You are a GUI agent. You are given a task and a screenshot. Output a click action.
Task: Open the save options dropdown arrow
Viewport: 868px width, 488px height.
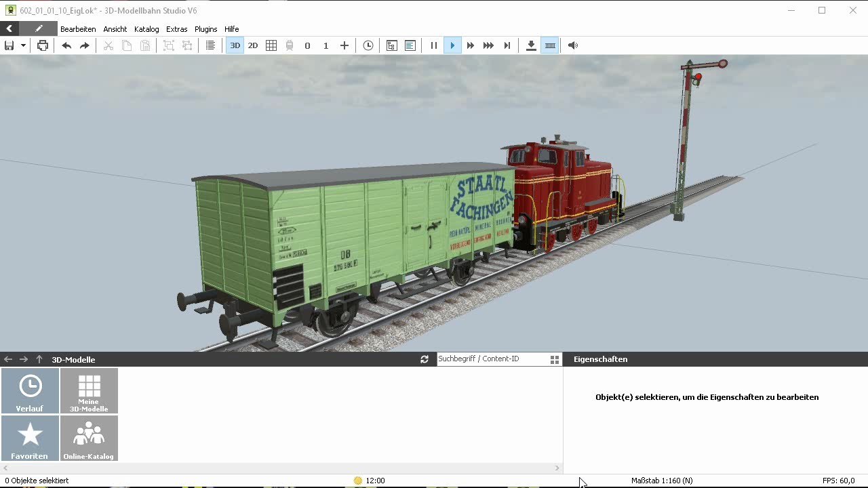(x=23, y=45)
